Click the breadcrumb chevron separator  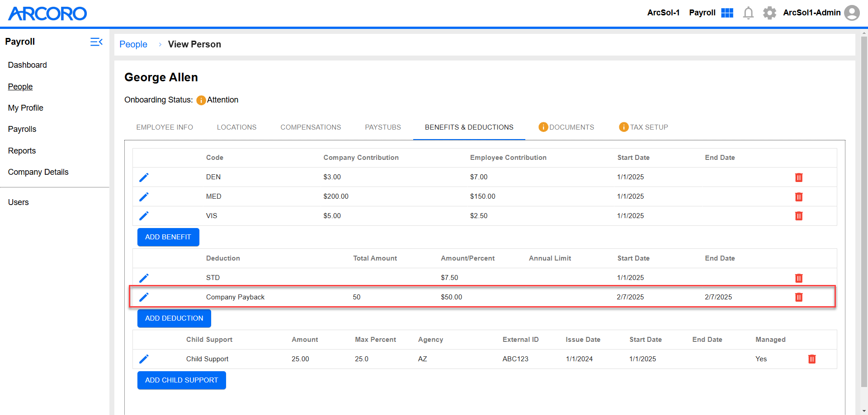(160, 44)
